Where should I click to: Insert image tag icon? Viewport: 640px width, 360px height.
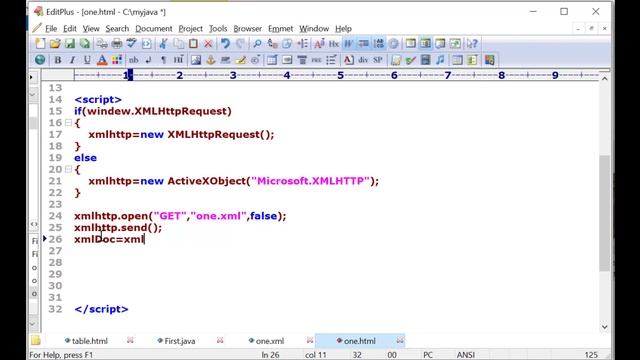pyautogui.click(x=196, y=60)
